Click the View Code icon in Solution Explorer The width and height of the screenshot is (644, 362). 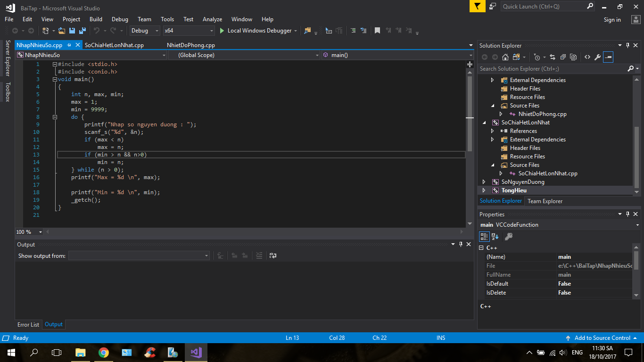click(x=587, y=57)
